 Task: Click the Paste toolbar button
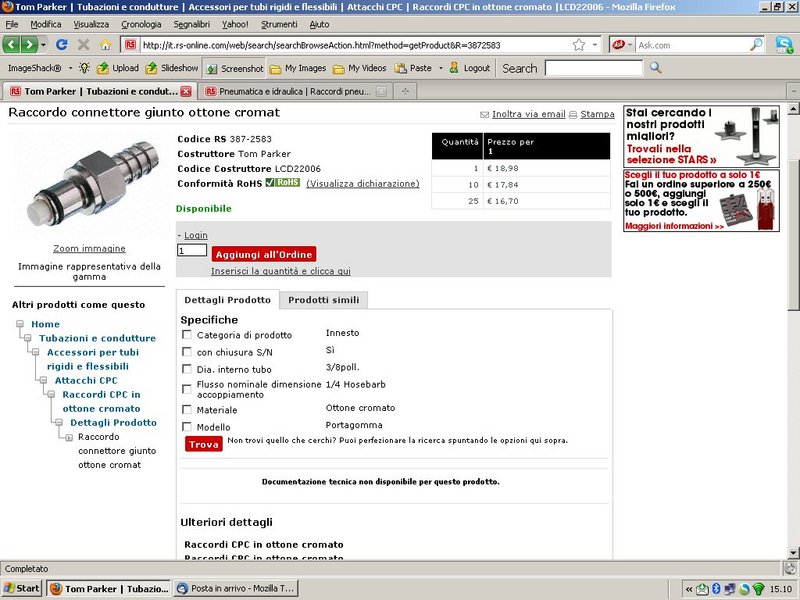[414, 68]
